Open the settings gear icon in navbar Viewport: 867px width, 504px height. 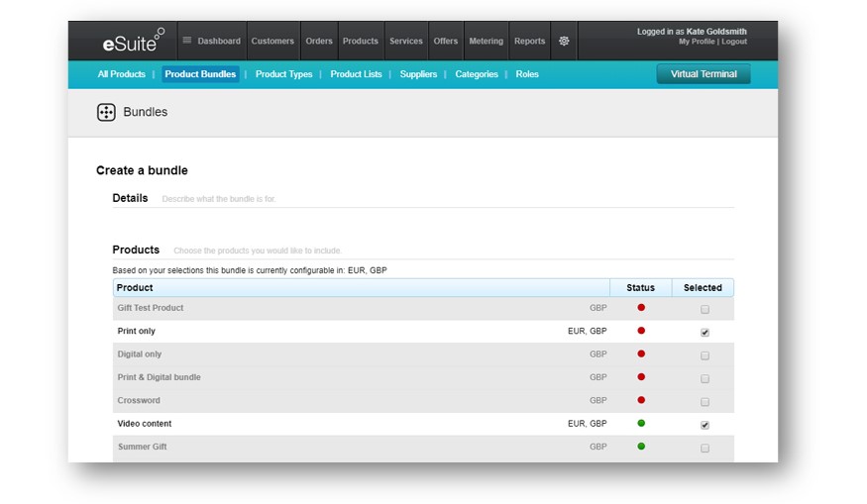[x=564, y=42]
